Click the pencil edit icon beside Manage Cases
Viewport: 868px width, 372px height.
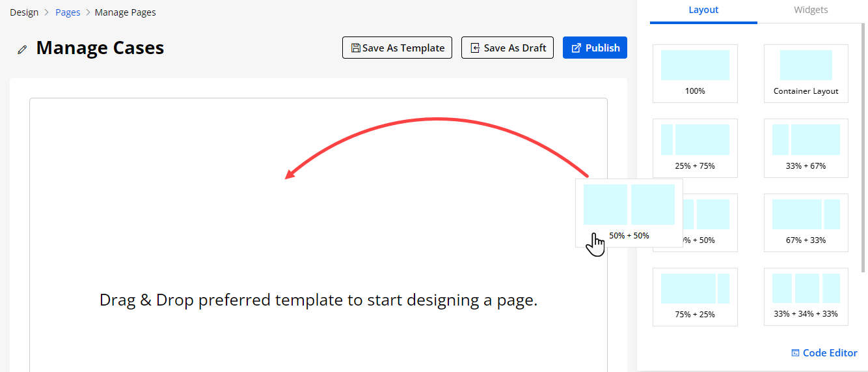pos(23,49)
